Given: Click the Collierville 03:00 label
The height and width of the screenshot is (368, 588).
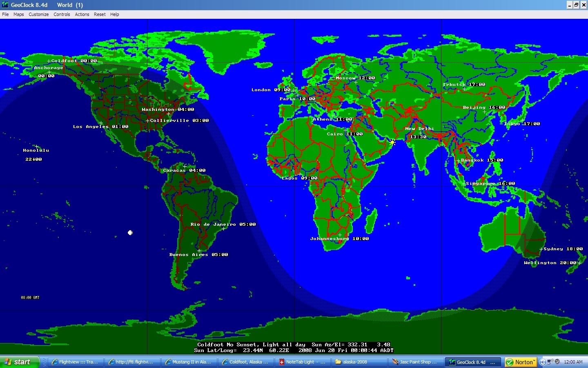Looking at the screenshot, I should (179, 121).
